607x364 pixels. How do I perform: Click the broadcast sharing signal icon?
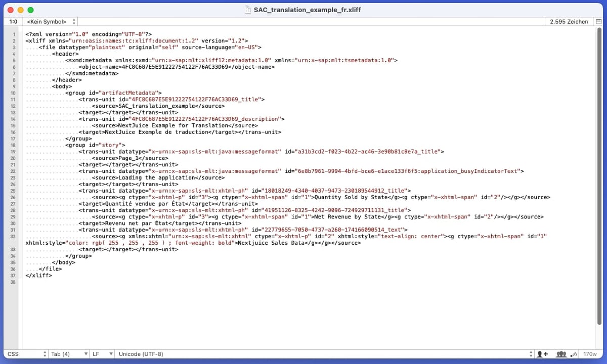pos(575,354)
